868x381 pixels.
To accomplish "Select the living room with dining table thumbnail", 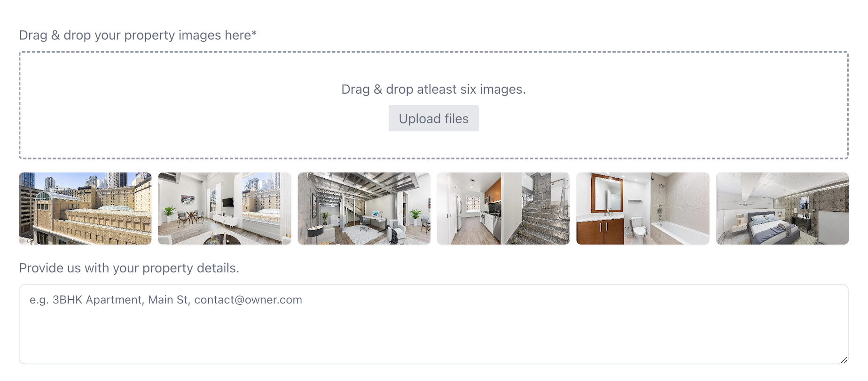I will click(x=225, y=208).
